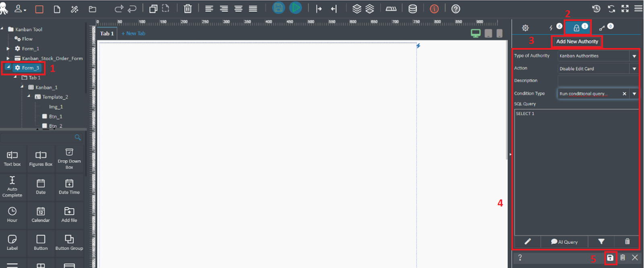644x268 pixels.
Task: Clear the Condition Type selection
Action: pos(624,94)
